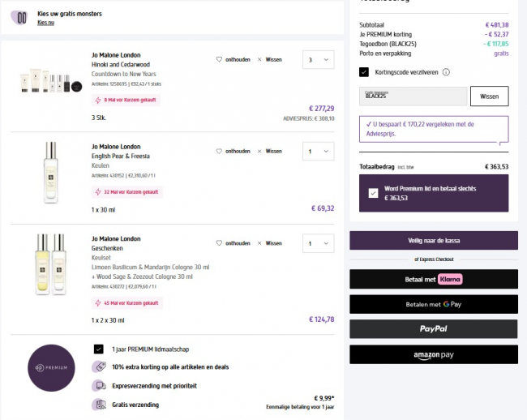This screenshot has height=420, width=527.
Task: Click the BLACK25 coupon code field
Action: 413,96
